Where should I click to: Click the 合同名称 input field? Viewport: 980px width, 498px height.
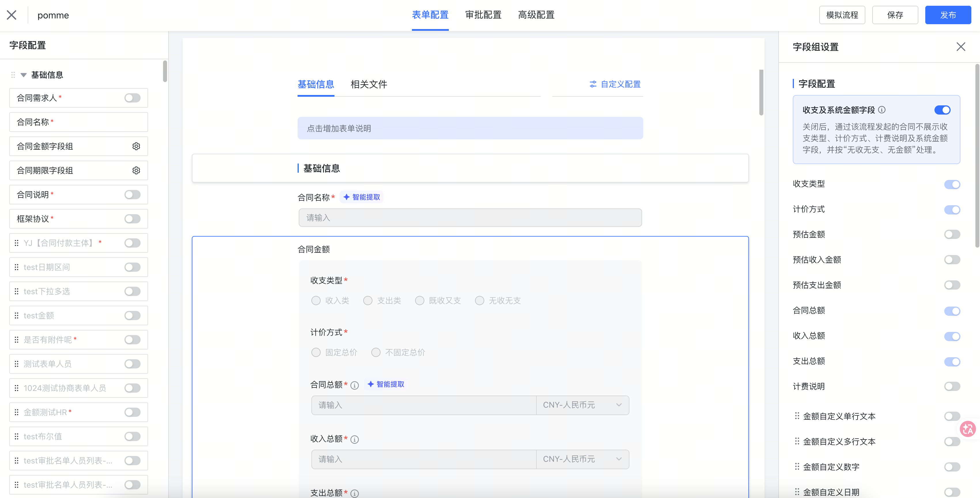click(470, 218)
